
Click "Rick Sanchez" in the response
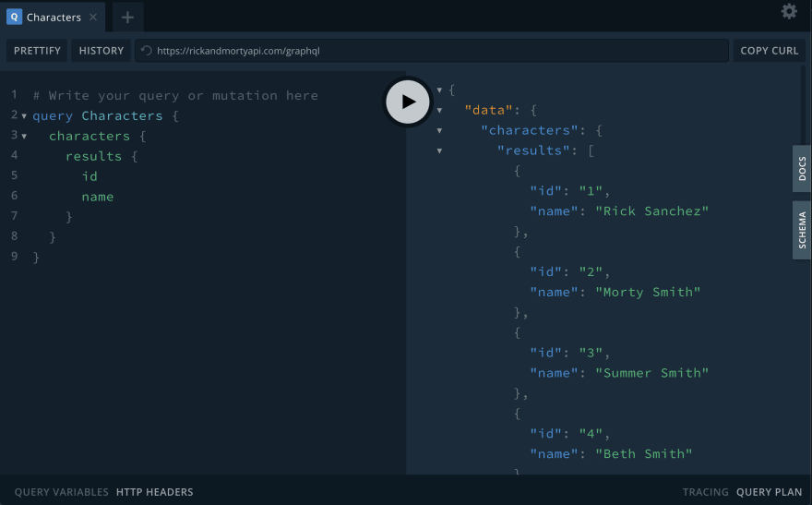point(652,211)
